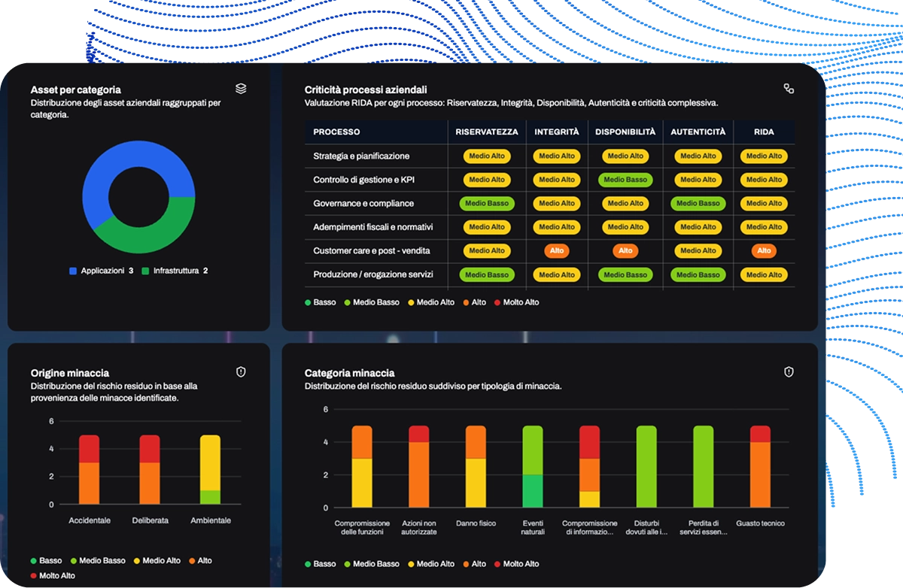This screenshot has width=903, height=588.
Task: Toggle Molto Alto legend in Criticità processi aziendali
Action: [x=517, y=302]
